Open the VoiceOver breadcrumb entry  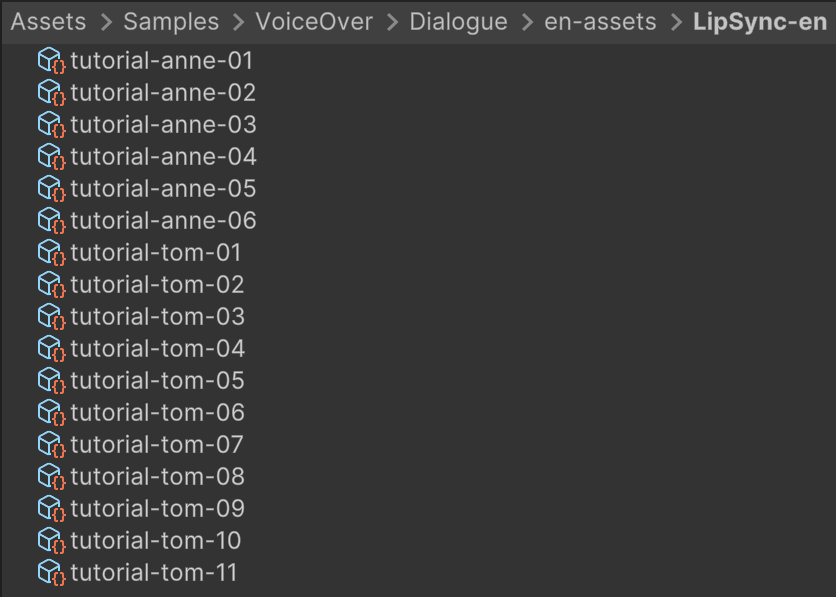(x=314, y=21)
